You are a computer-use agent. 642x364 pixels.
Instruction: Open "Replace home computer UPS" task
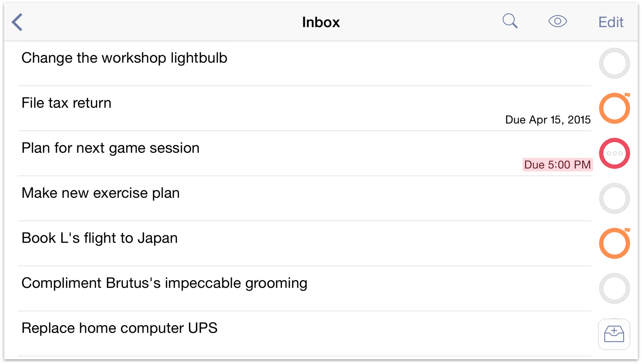119,328
